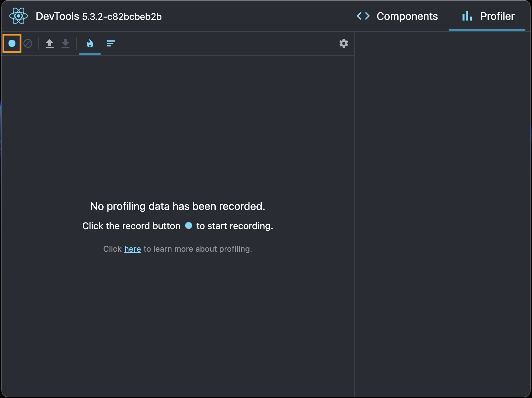Viewport: 532px width, 398px height.
Task: Click the blue record dot in the instructions
Action: [189, 225]
